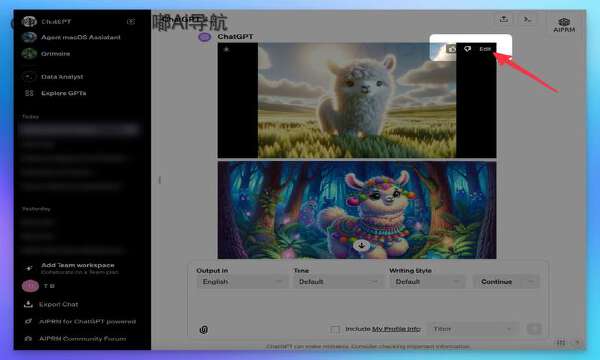
Task: Download the colorful llama image
Action: [361, 245]
